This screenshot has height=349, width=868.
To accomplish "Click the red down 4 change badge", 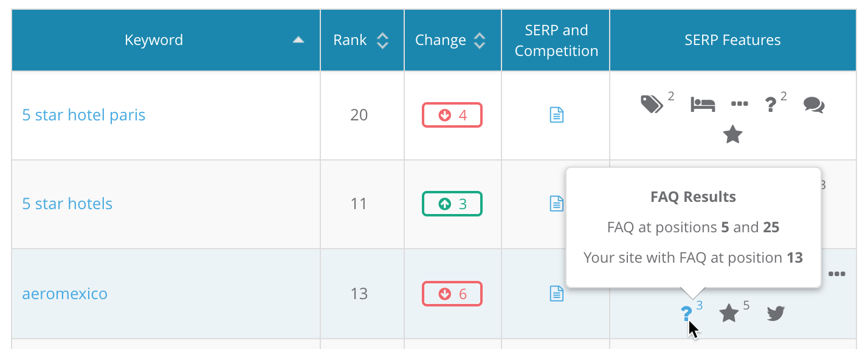I will 452,115.
